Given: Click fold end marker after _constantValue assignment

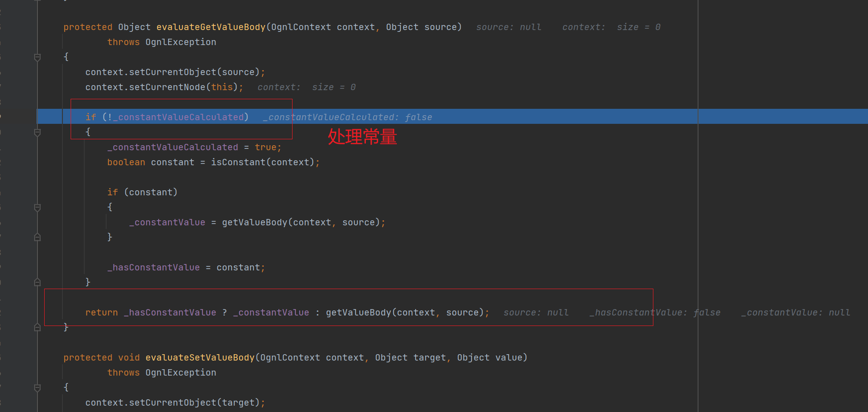Looking at the screenshot, I should pyautogui.click(x=37, y=237).
